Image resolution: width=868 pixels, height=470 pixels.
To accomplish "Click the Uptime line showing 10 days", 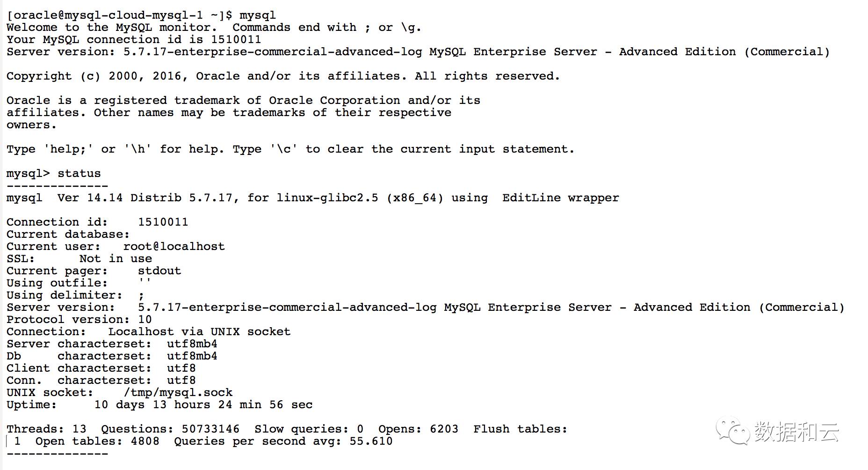I will pos(159,405).
